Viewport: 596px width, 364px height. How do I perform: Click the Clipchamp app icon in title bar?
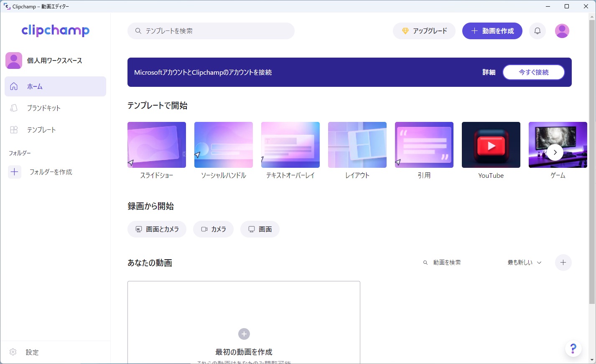click(x=7, y=6)
